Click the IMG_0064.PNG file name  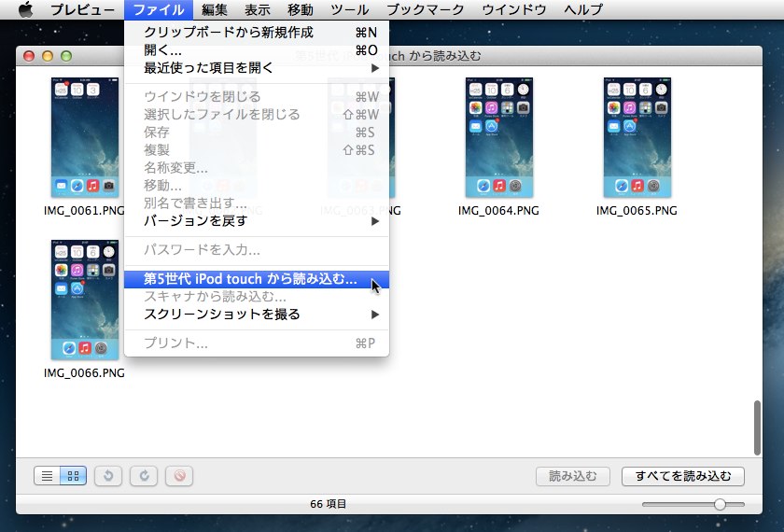pos(498,211)
